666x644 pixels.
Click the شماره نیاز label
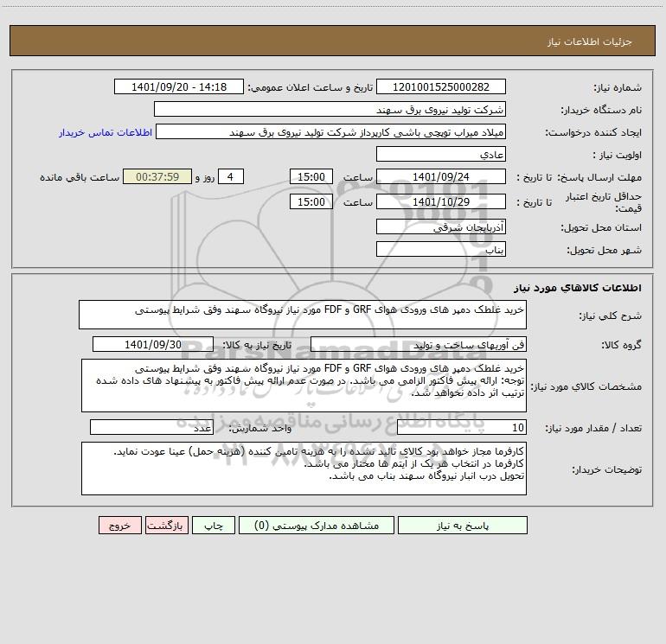click(618, 87)
